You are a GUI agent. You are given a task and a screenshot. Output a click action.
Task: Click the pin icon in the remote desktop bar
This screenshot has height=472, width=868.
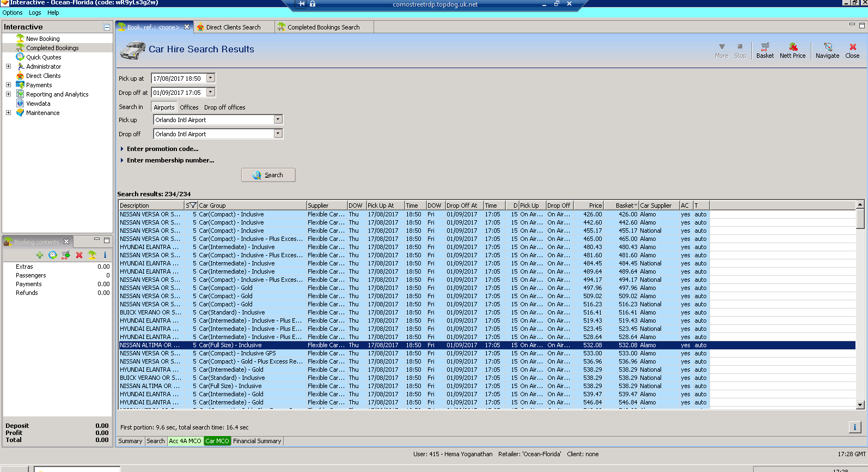[x=302, y=4]
